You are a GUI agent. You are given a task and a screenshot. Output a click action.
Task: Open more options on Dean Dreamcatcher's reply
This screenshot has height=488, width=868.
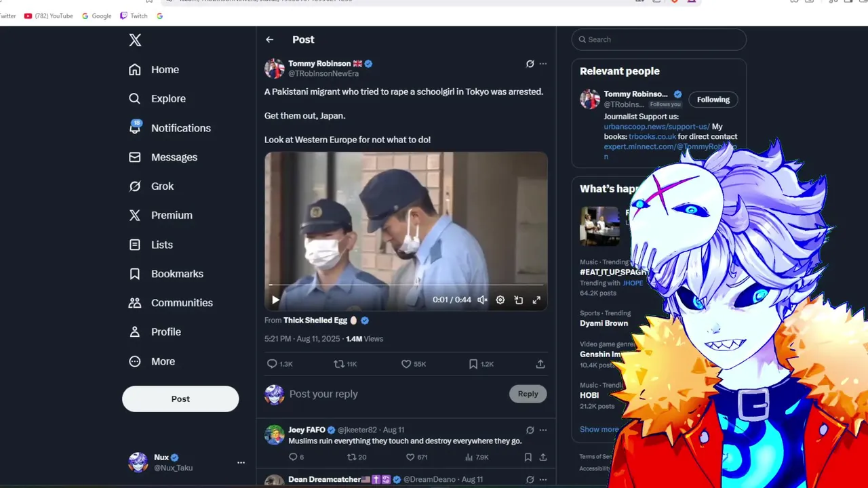tap(542, 479)
